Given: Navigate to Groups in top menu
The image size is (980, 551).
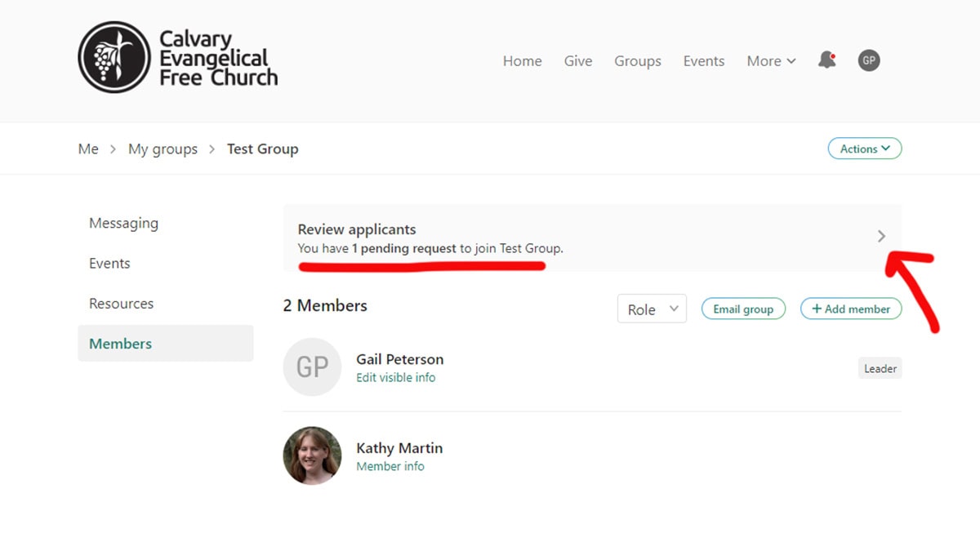Looking at the screenshot, I should pyautogui.click(x=638, y=61).
